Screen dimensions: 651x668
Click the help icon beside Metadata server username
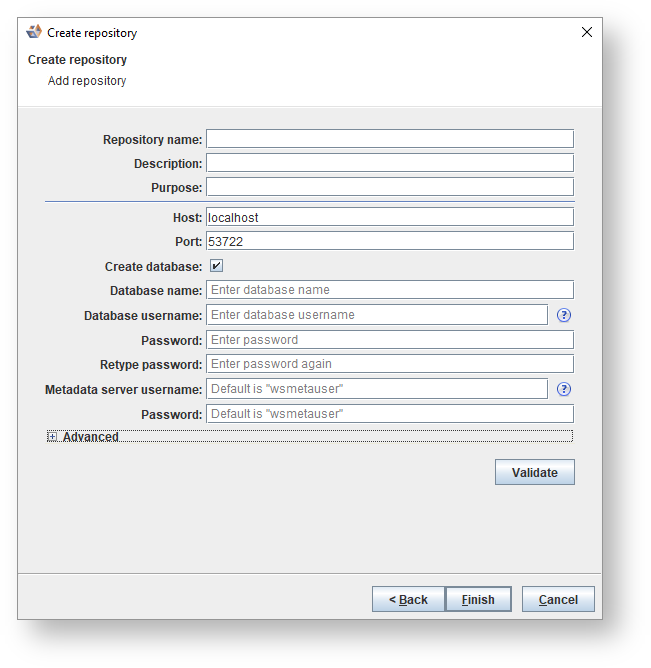pos(564,389)
